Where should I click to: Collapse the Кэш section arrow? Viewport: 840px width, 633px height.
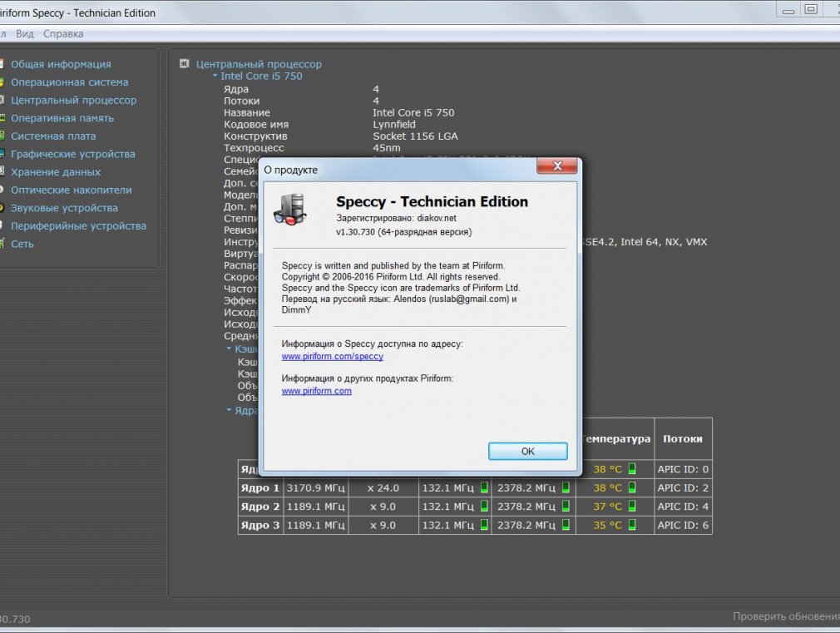click(229, 349)
